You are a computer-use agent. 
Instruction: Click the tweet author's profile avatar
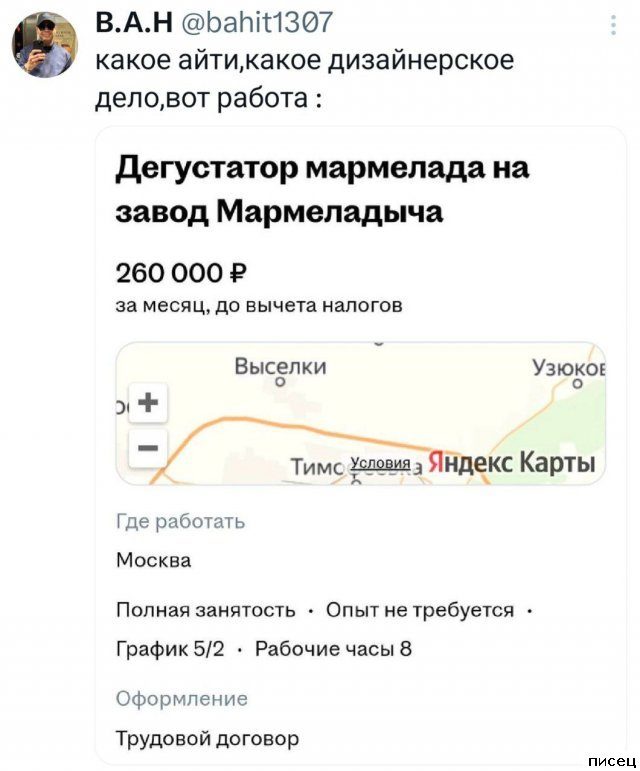[45, 46]
